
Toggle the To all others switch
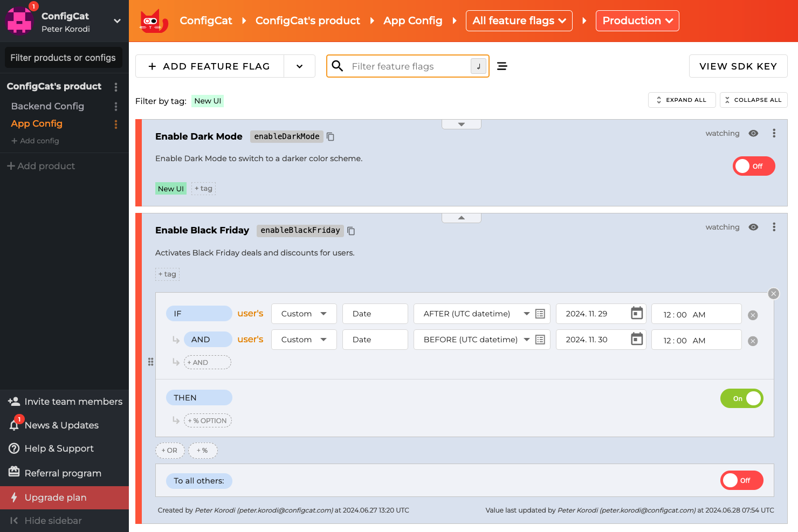point(742,480)
